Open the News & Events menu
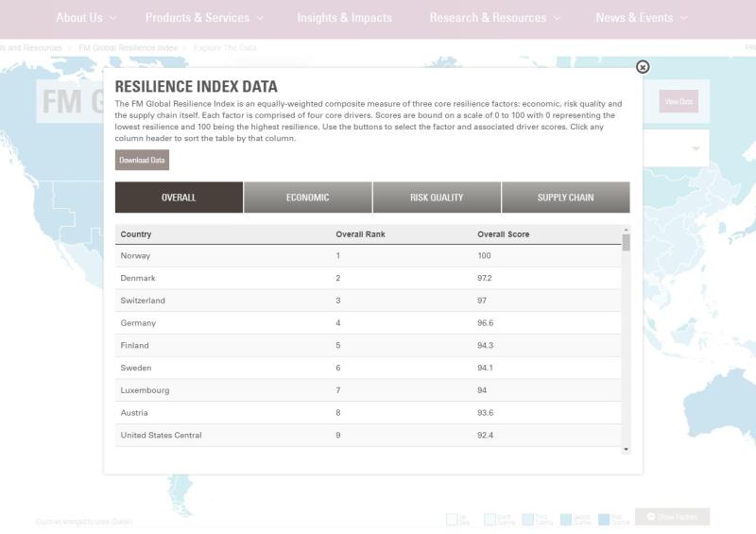This screenshot has width=756, height=534. click(634, 18)
